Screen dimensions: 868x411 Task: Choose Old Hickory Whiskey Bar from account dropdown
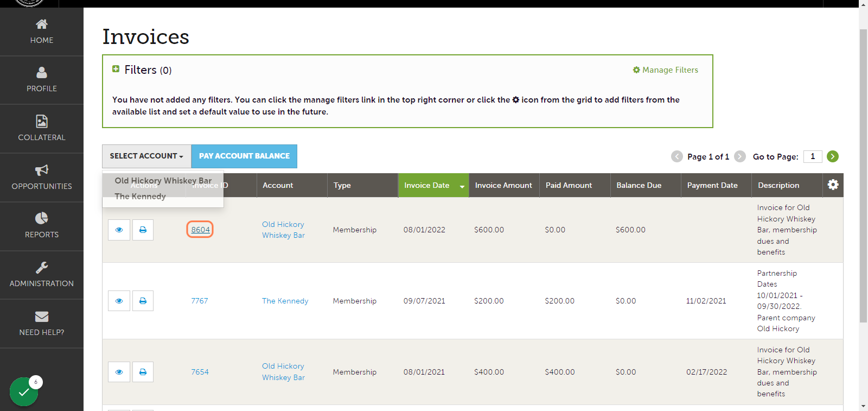click(163, 181)
